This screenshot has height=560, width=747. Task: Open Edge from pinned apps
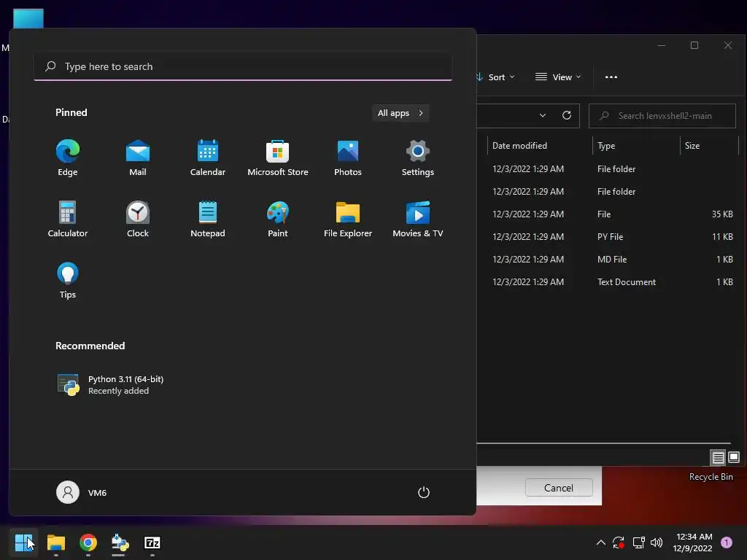click(x=68, y=158)
